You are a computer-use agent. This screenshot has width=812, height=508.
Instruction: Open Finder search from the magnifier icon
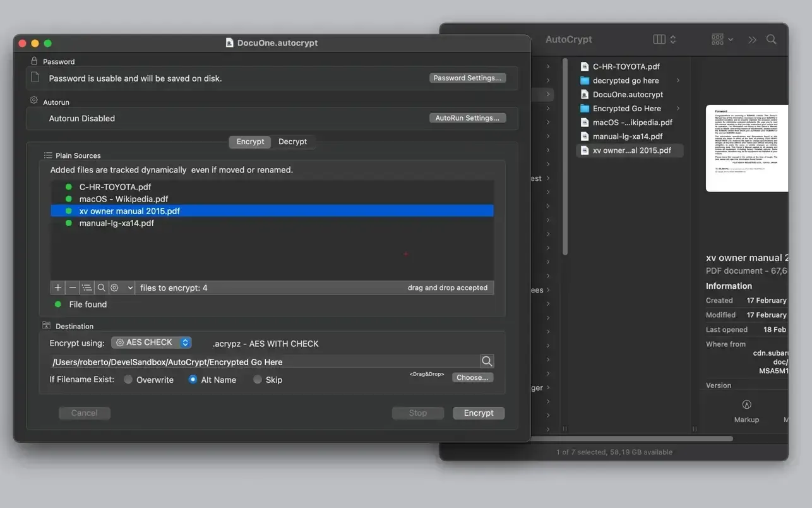click(x=771, y=39)
